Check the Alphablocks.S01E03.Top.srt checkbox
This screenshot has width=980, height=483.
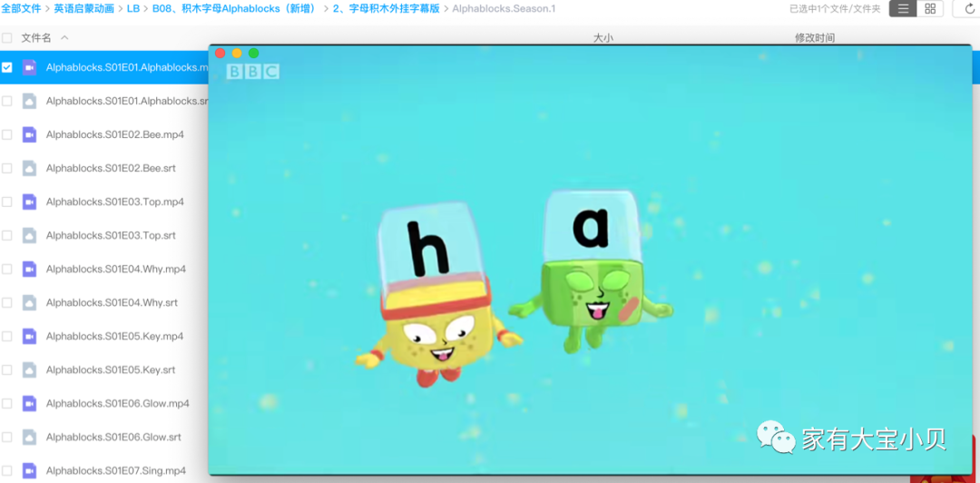(x=7, y=235)
